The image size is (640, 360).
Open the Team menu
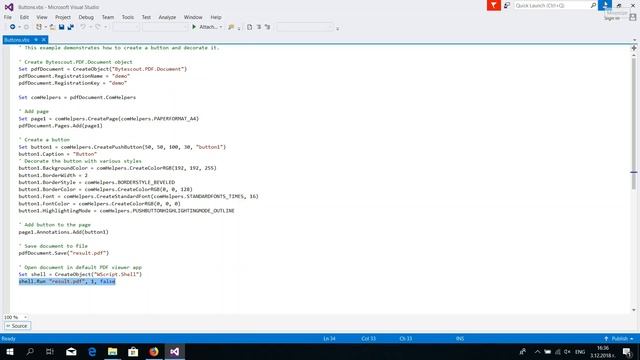[x=108, y=17]
